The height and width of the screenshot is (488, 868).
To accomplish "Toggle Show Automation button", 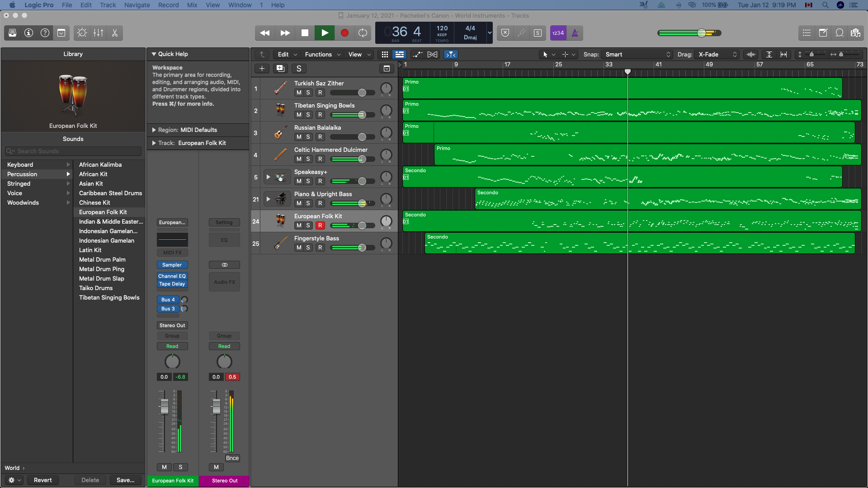I will coord(418,55).
